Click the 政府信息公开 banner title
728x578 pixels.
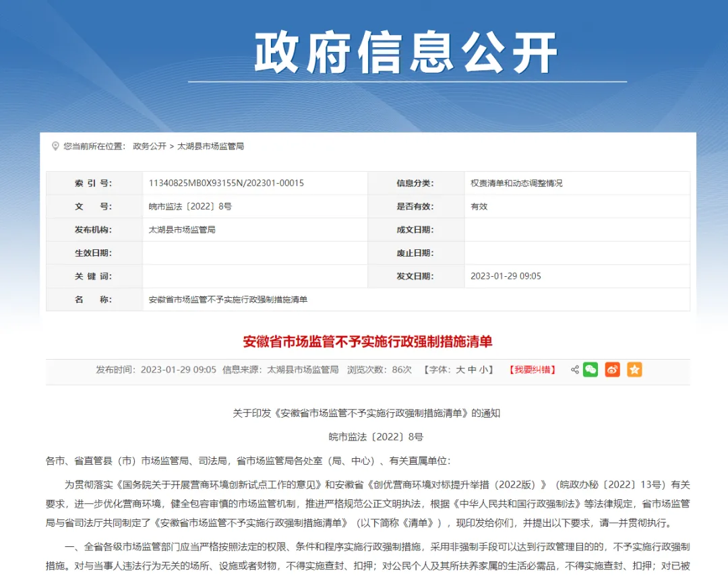click(x=406, y=53)
